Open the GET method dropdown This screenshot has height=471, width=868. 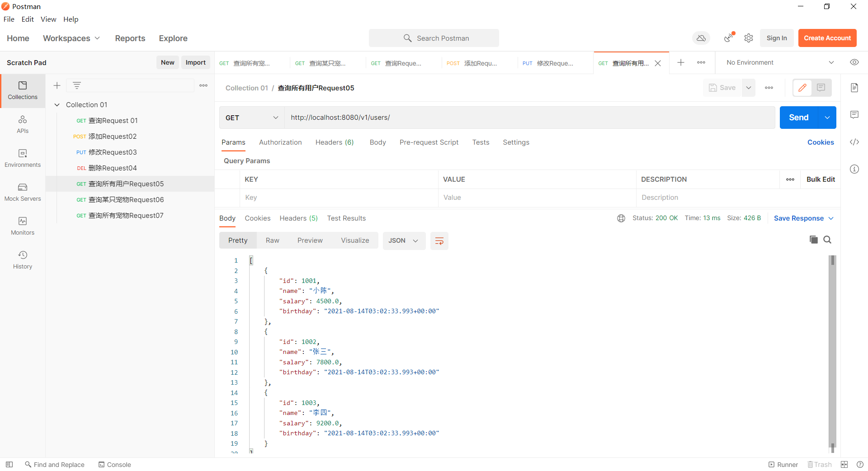point(251,118)
